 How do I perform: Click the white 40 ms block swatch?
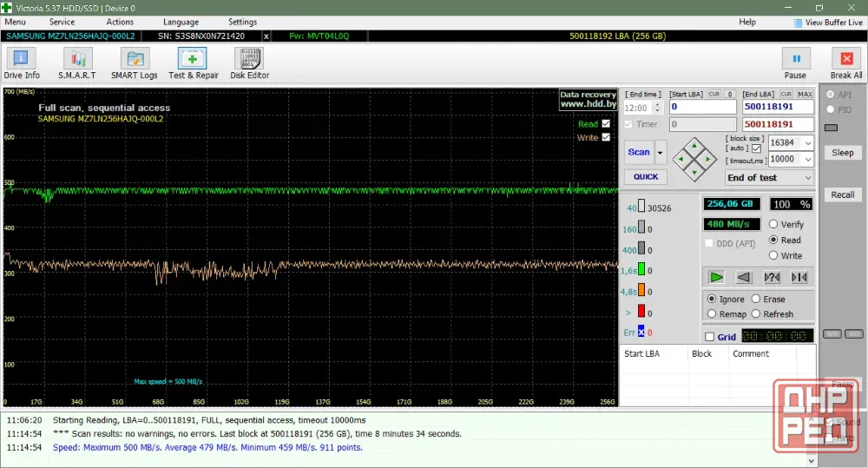coord(641,206)
